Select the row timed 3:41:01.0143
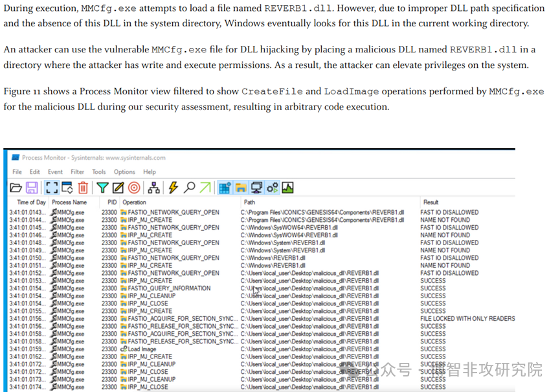The width and height of the screenshot is (560, 392). pyautogui.click(x=262, y=212)
